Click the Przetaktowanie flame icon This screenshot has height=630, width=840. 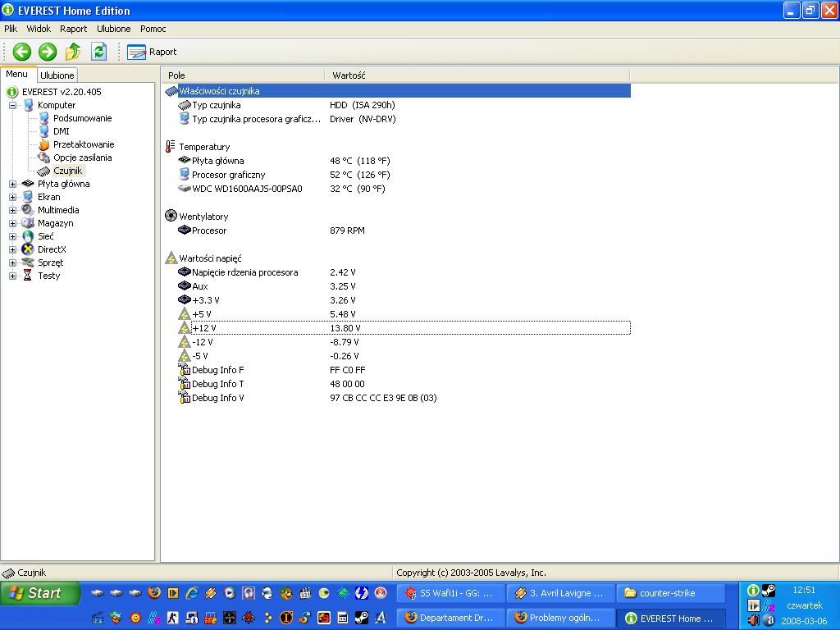pos(44,144)
